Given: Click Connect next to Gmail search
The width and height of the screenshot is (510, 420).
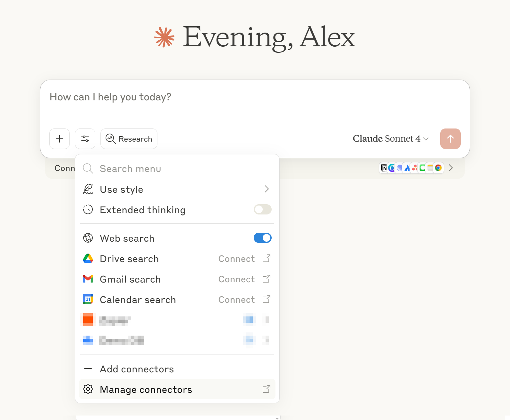Looking at the screenshot, I should pos(236,279).
